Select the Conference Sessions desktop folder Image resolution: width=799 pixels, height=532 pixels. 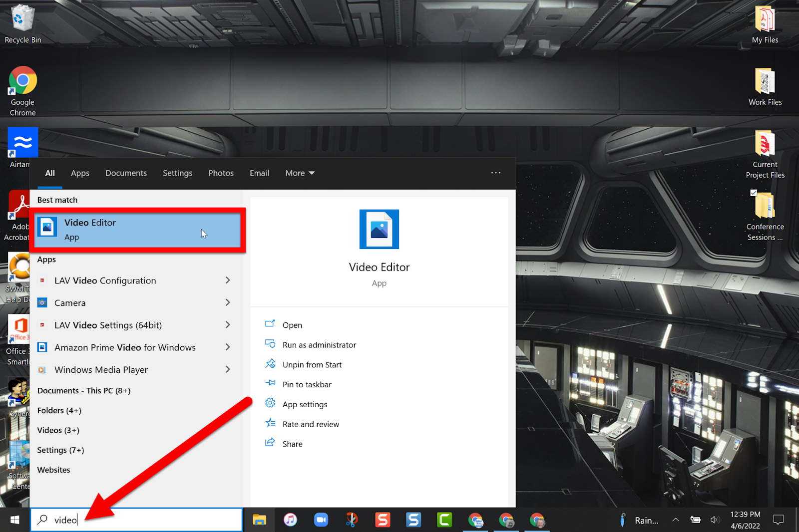765,216
